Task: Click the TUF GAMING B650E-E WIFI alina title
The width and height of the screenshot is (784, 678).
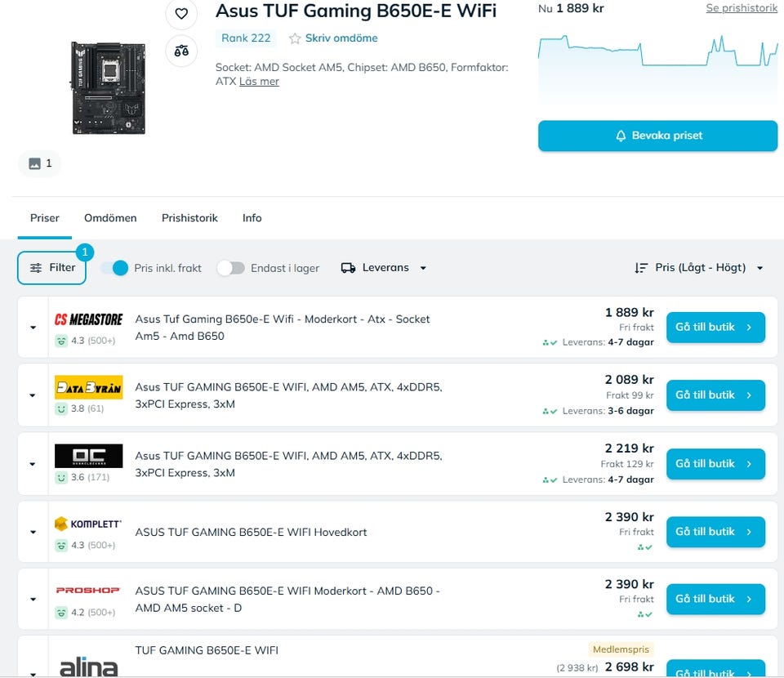Action: tap(207, 650)
